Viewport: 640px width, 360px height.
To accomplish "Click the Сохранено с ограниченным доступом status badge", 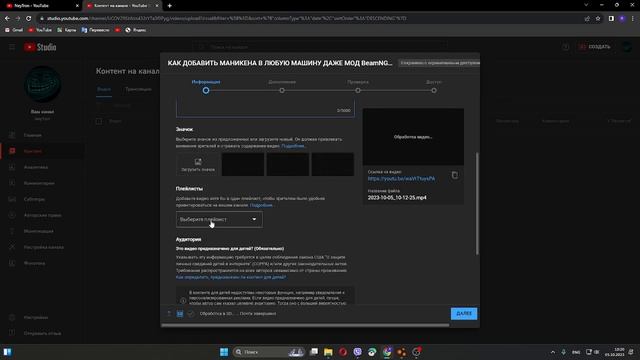I will point(439,63).
